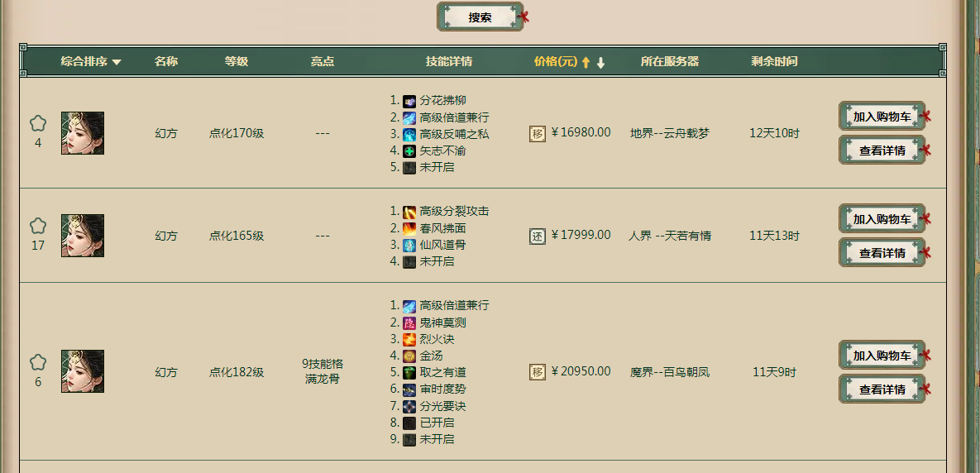Click the 春风拂面 skill icon
980x473 pixels.
point(409,228)
